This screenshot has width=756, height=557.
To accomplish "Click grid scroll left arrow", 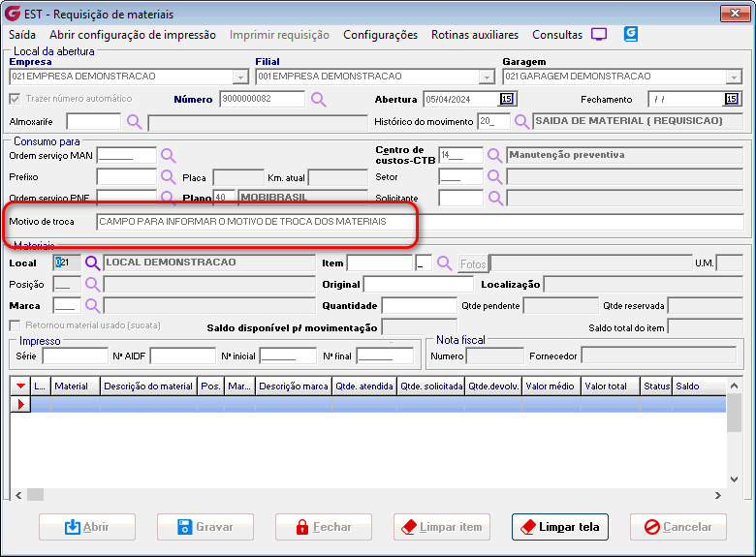I will coord(18,495).
